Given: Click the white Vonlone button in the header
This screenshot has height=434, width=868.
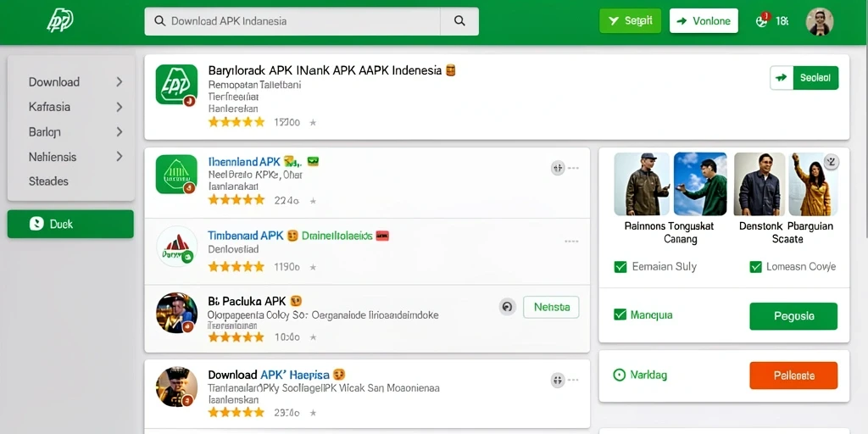Looking at the screenshot, I should point(704,21).
